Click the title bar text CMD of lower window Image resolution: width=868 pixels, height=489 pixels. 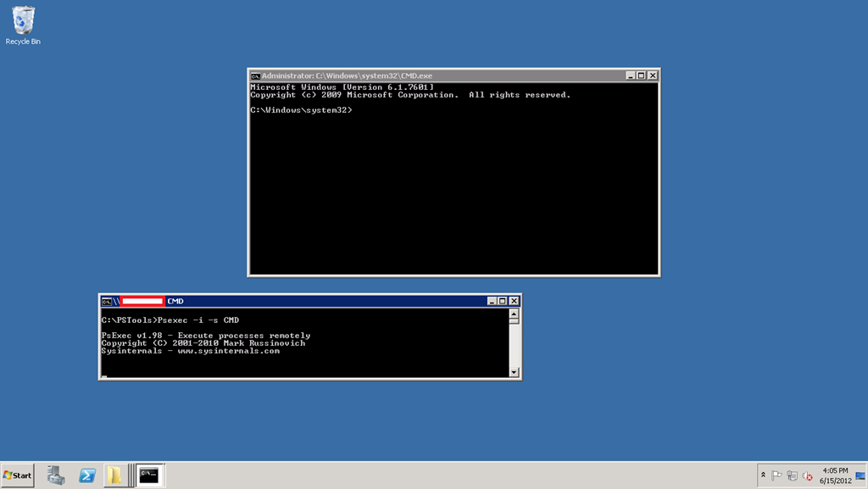pos(175,301)
